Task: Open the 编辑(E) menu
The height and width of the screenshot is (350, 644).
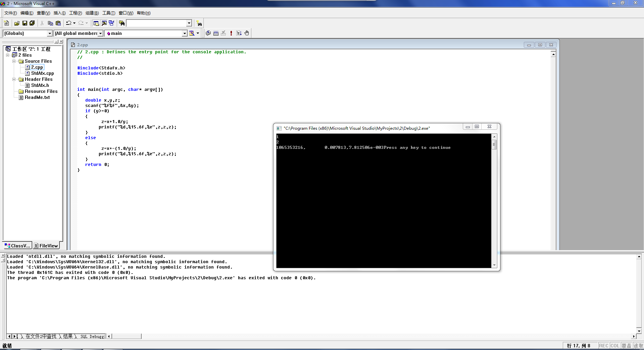Action: pyautogui.click(x=27, y=13)
